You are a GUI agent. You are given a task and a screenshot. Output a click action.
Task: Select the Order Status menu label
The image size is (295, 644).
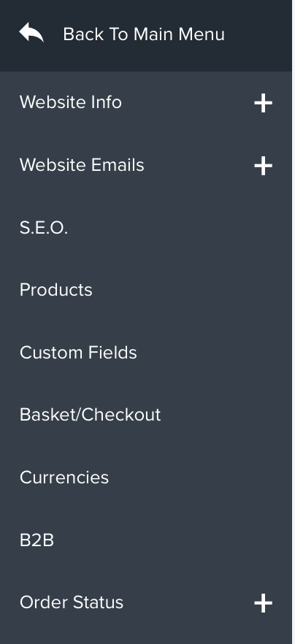click(72, 602)
